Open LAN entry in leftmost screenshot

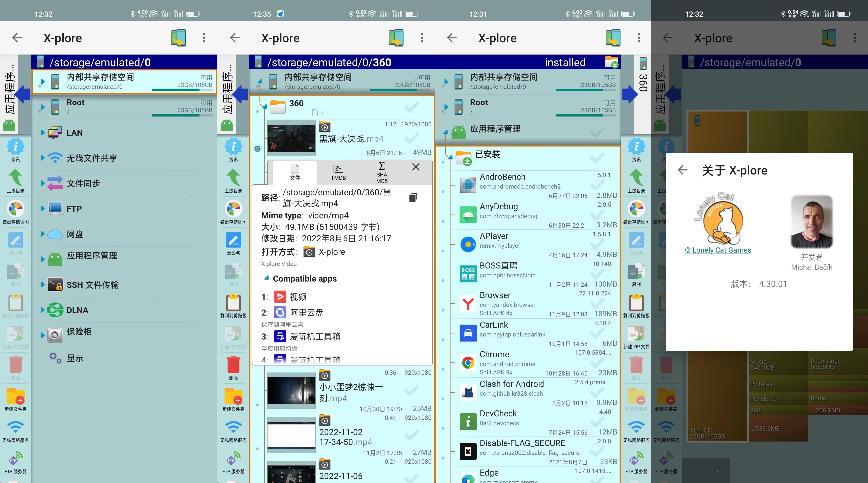[125, 133]
